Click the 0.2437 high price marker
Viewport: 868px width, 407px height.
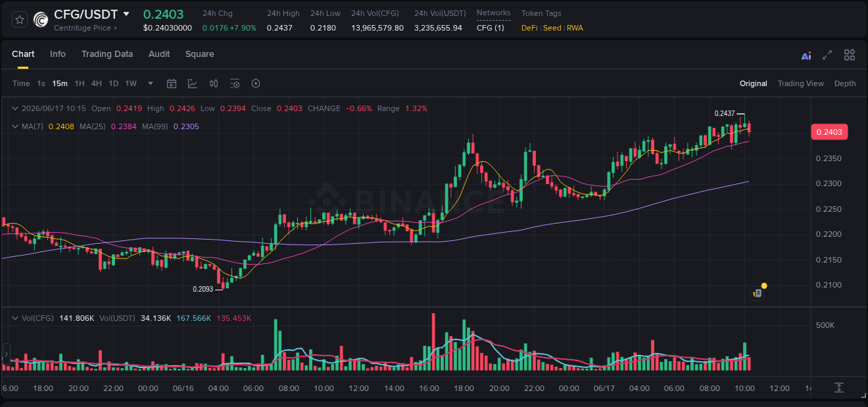point(724,113)
